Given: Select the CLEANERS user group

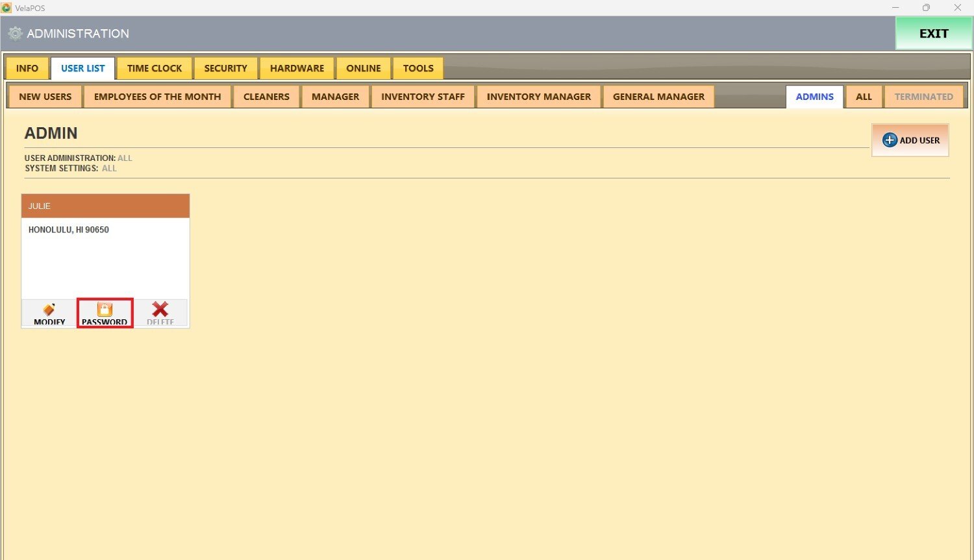Looking at the screenshot, I should [x=266, y=97].
